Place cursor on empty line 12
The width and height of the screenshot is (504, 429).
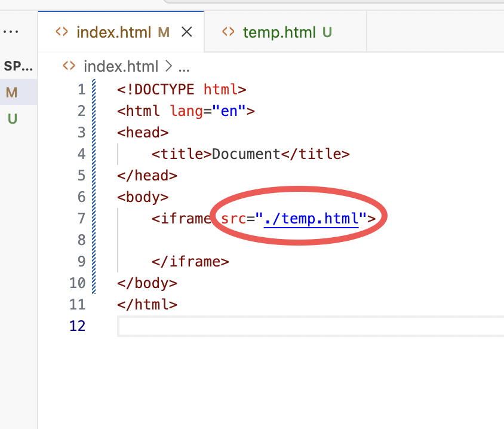pos(311,326)
